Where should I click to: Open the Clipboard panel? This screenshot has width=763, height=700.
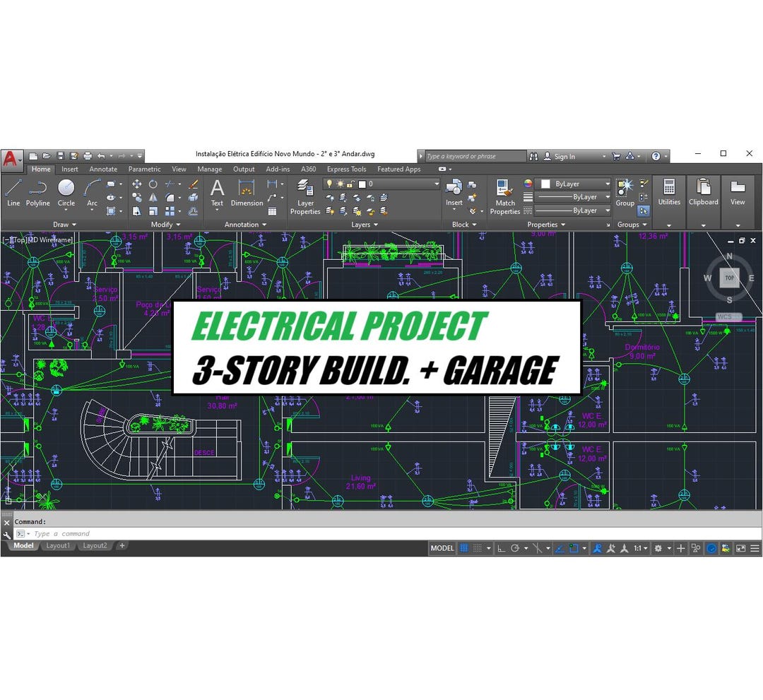[704, 191]
